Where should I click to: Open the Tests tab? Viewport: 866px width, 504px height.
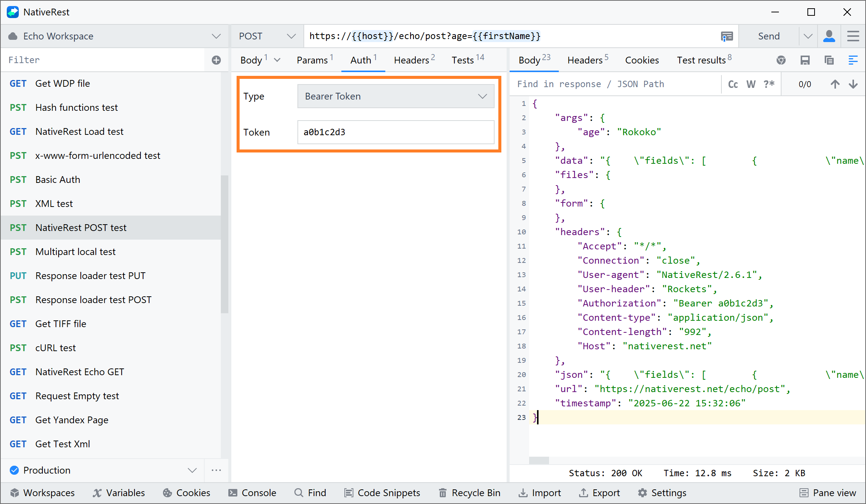468,60
